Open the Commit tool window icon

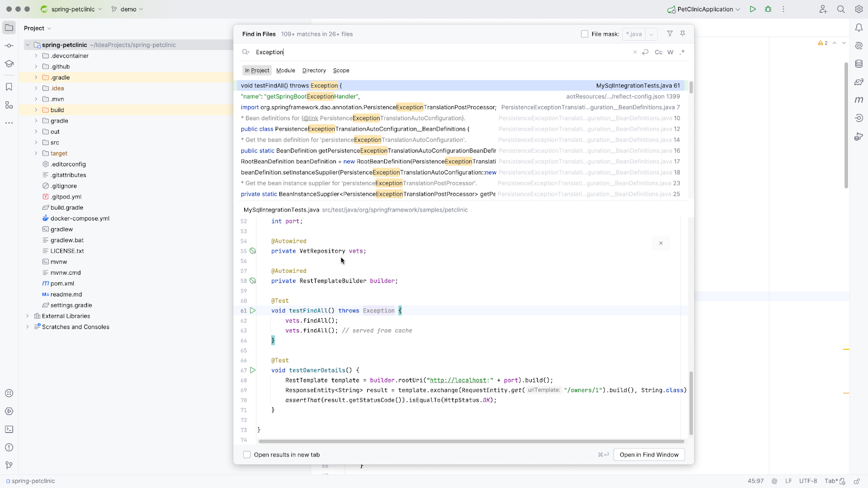[9, 46]
